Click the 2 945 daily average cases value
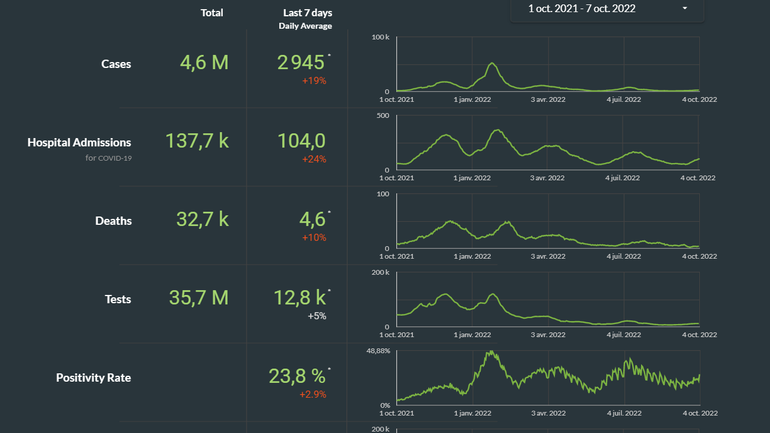 (x=301, y=63)
